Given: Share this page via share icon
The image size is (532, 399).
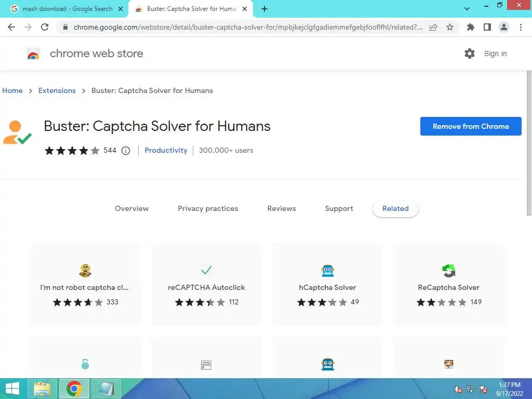Looking at the screenshot, I should click(x=433, y=27).
